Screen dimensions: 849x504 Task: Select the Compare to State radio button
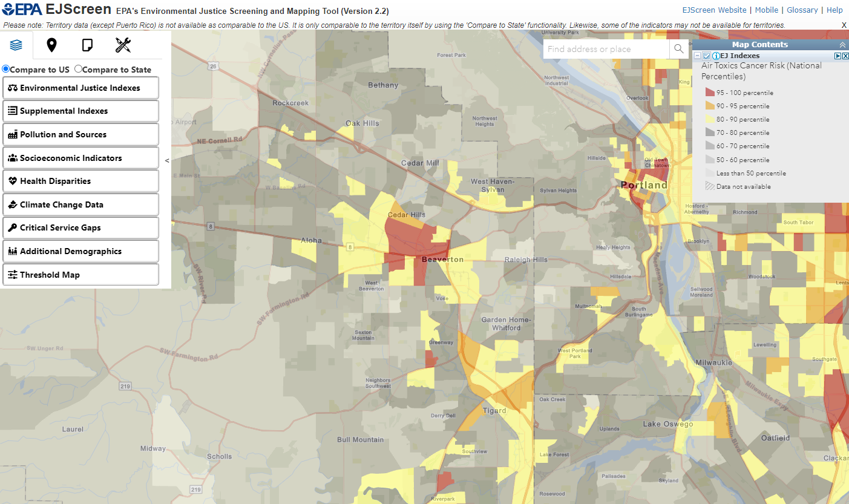coord(78,69)
